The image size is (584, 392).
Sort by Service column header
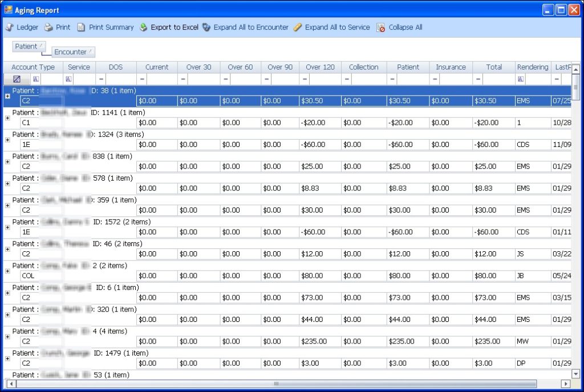pyautogui.click(x=79, y=67)
